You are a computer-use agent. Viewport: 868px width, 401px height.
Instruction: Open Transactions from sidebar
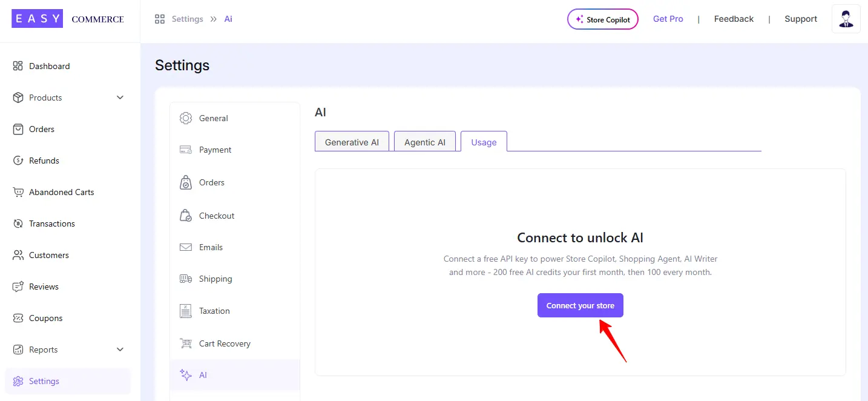68,224
